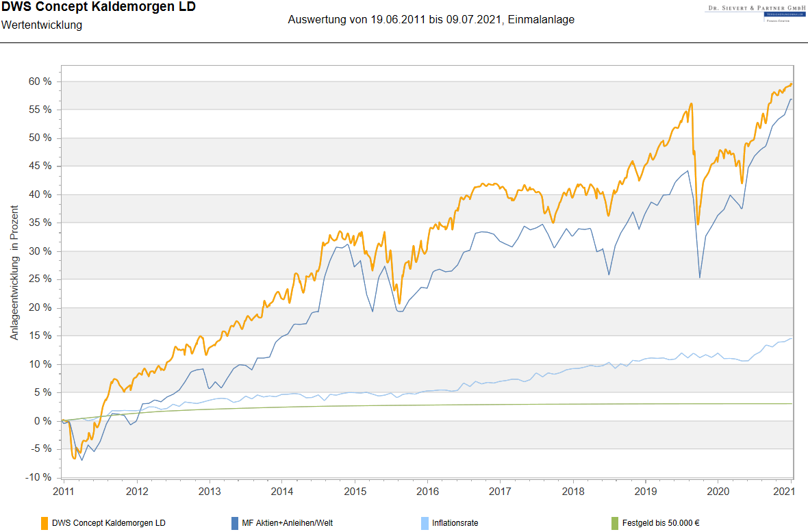Click the green Festgeld legend swatch
The width and height of the screenshot is (808, 532).
tap(614, 523)
